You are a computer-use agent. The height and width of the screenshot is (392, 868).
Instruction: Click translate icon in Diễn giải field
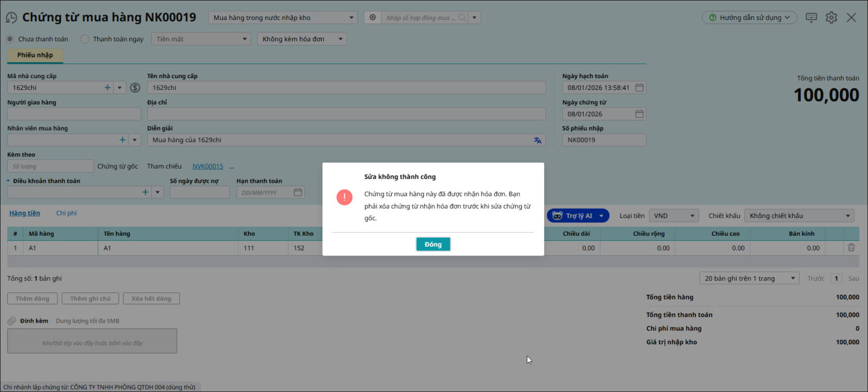pos(538,140)
